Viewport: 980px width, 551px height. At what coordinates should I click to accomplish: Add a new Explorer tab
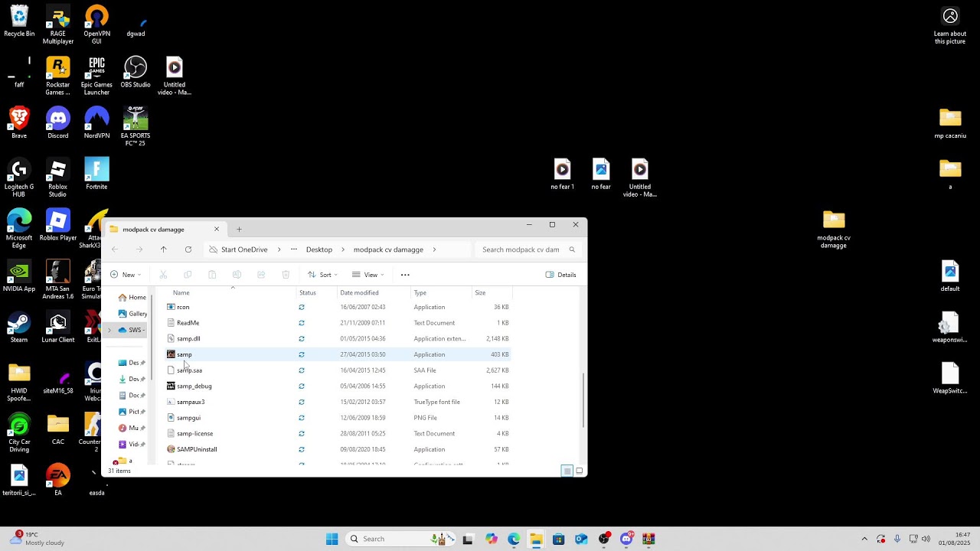pyautogui.click(x=239, y=229)
